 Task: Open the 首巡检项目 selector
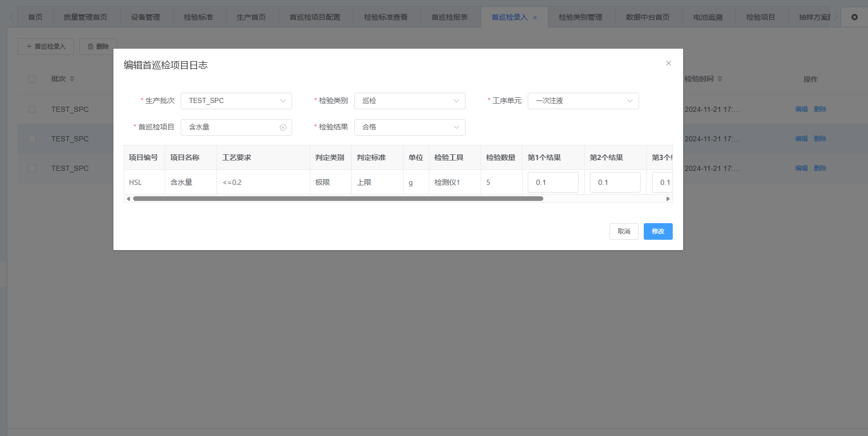236,127
